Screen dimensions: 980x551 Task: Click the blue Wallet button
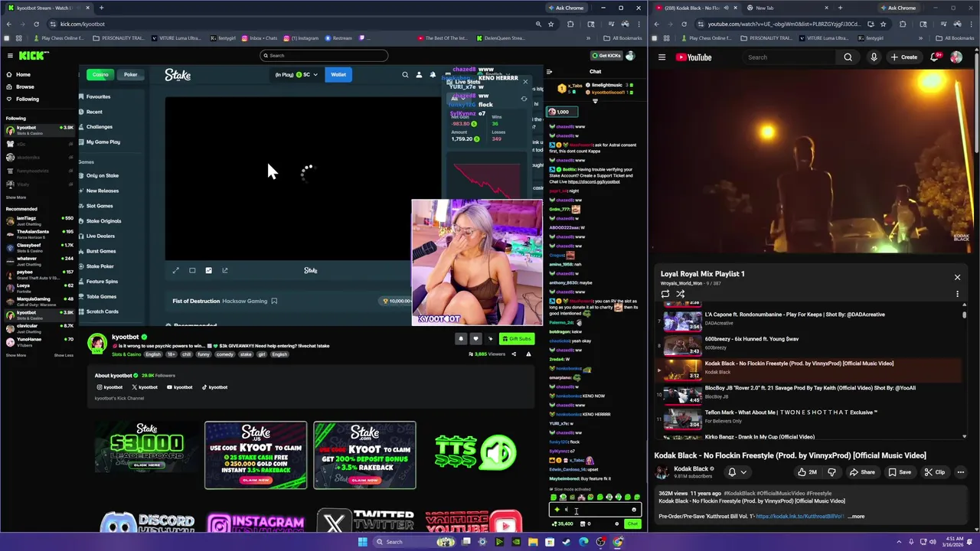[x=338, y=74]
